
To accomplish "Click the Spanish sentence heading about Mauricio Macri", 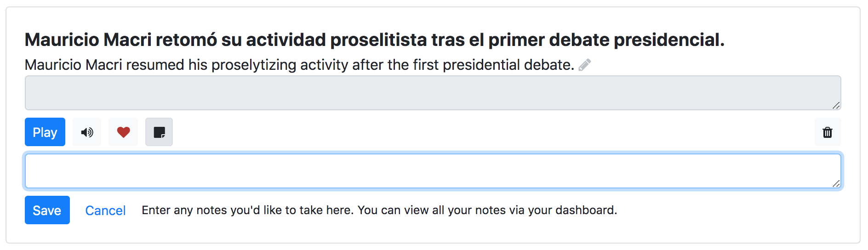I will pos(374,40).
